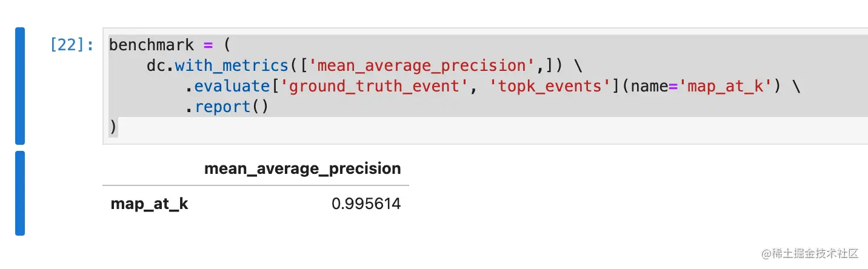Place cursor on the benchmark variable
The image size is (868, 269).
(x=152, y=45)
